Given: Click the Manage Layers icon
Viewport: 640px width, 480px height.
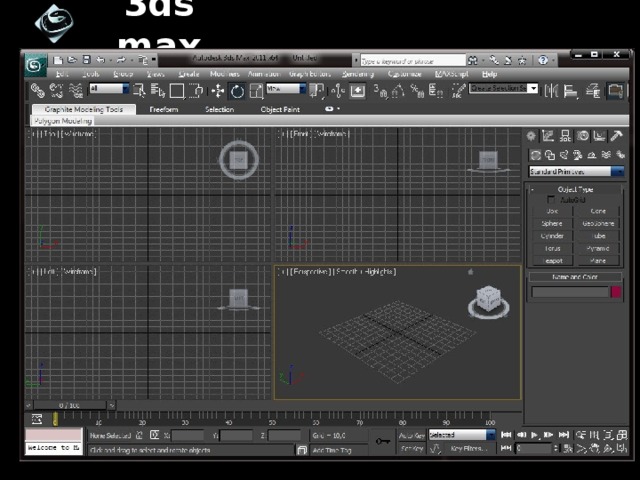Looking at the screenshot, I should [x=593, y=91].
